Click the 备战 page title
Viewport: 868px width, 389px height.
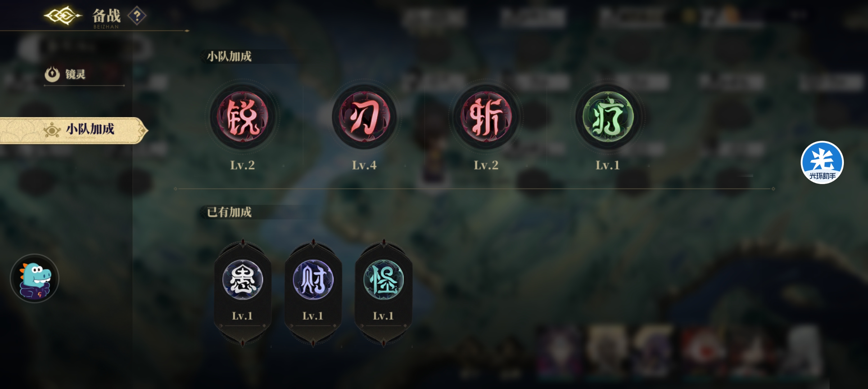(x=107, y=16)
